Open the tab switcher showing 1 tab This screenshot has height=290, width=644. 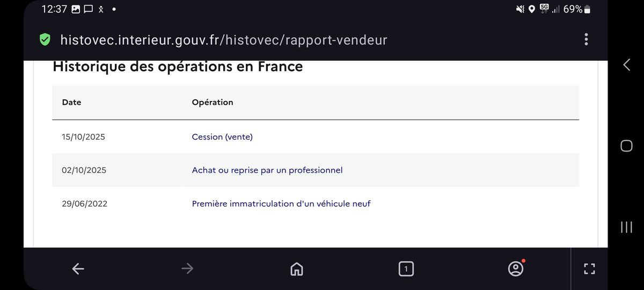(406, 269)
